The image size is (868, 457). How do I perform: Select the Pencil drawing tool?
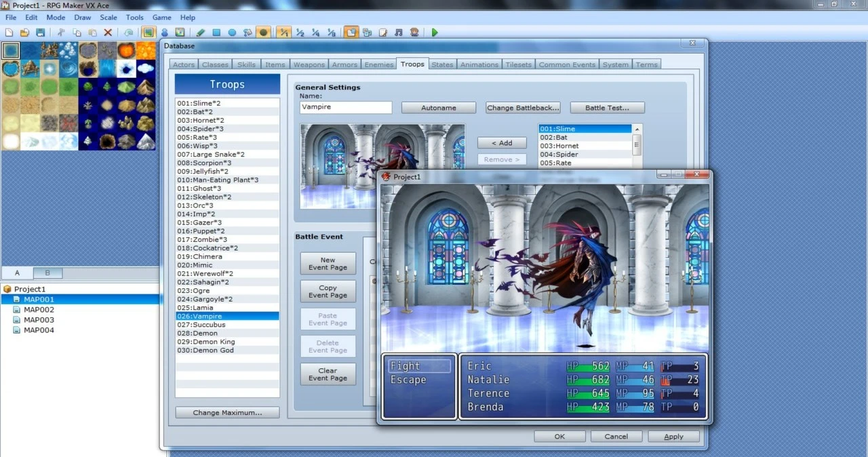pyautogui.click(x=201, y=32)
